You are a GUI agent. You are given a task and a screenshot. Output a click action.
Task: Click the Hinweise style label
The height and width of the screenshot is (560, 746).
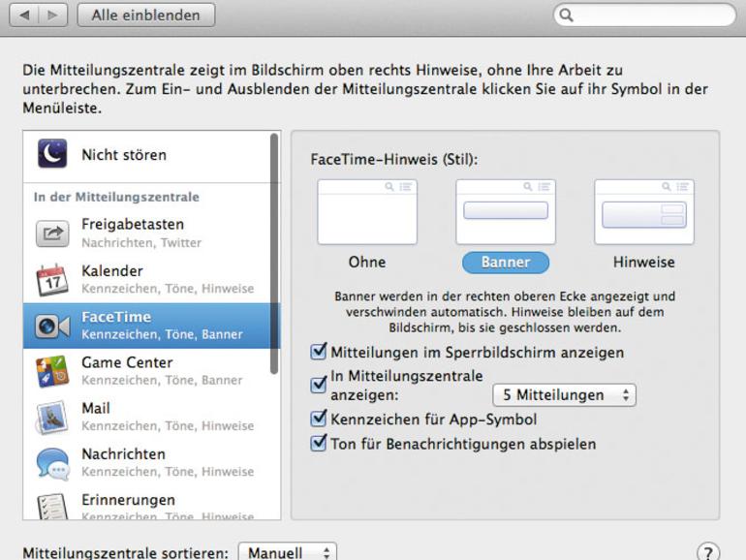tap(644, 263)
